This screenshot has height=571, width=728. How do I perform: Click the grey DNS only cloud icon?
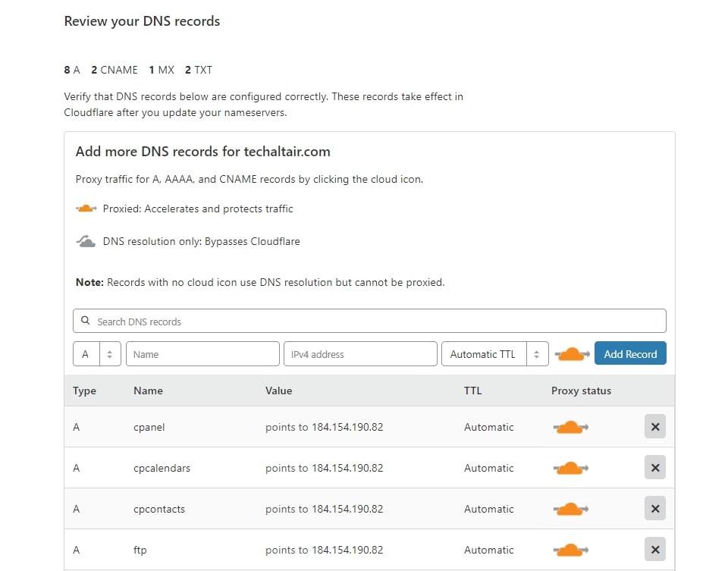pos(86,241)
